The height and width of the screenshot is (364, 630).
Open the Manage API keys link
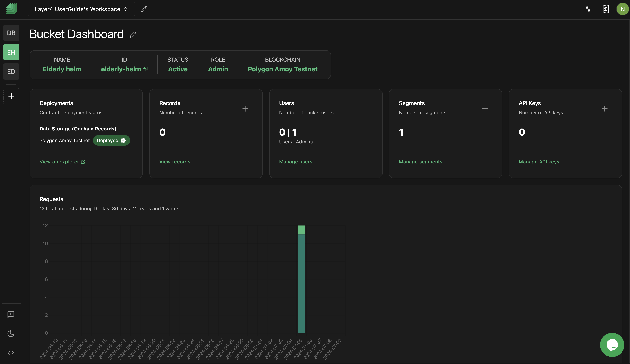(539, 162)
